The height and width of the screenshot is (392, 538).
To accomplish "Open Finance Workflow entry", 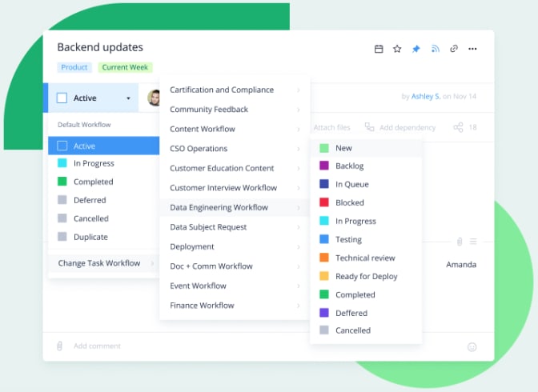I will coord(235,306).
